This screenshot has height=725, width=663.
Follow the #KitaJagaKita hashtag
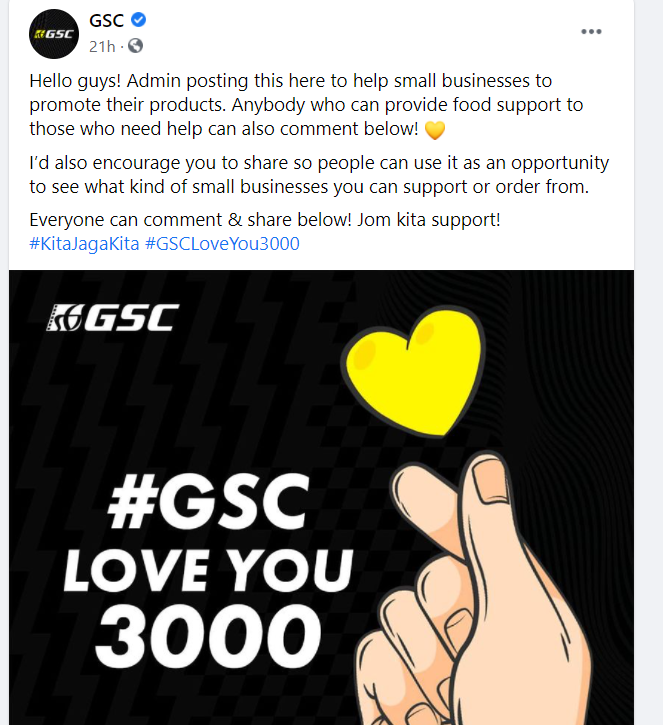[x=84, y=244]
